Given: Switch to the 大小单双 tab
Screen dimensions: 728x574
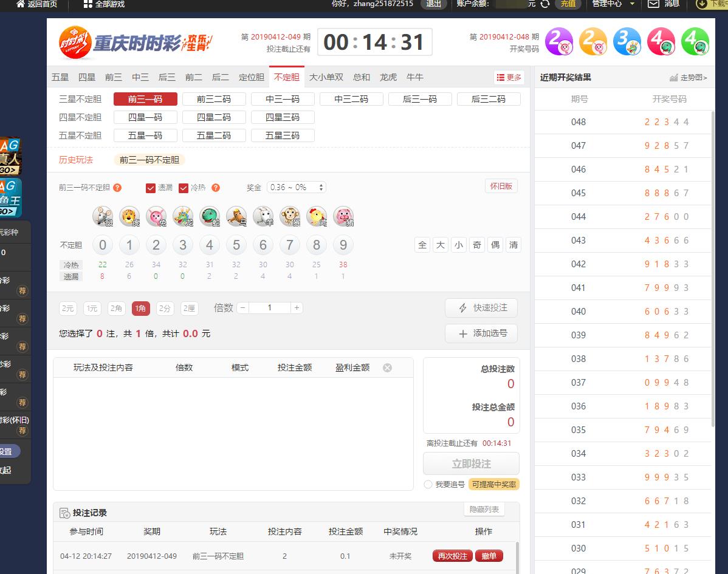Looking at the screenshot, I should point(326,77).
